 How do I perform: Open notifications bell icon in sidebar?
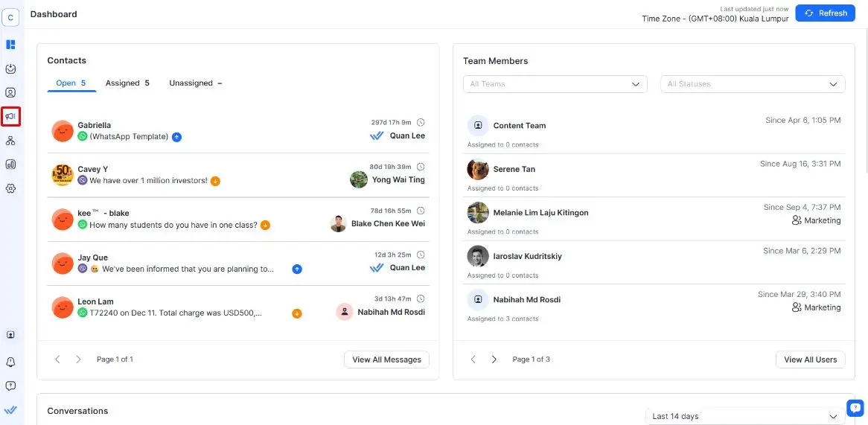point(10,362)
